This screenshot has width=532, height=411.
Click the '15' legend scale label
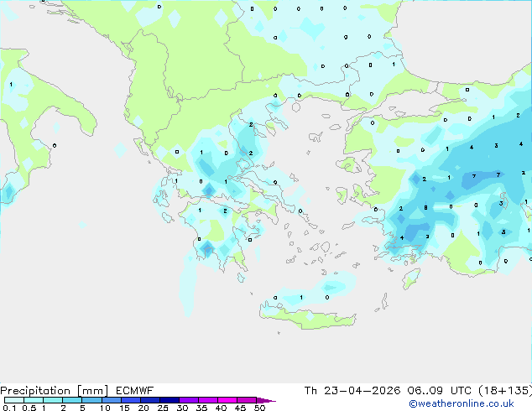[x=124, y=408]
